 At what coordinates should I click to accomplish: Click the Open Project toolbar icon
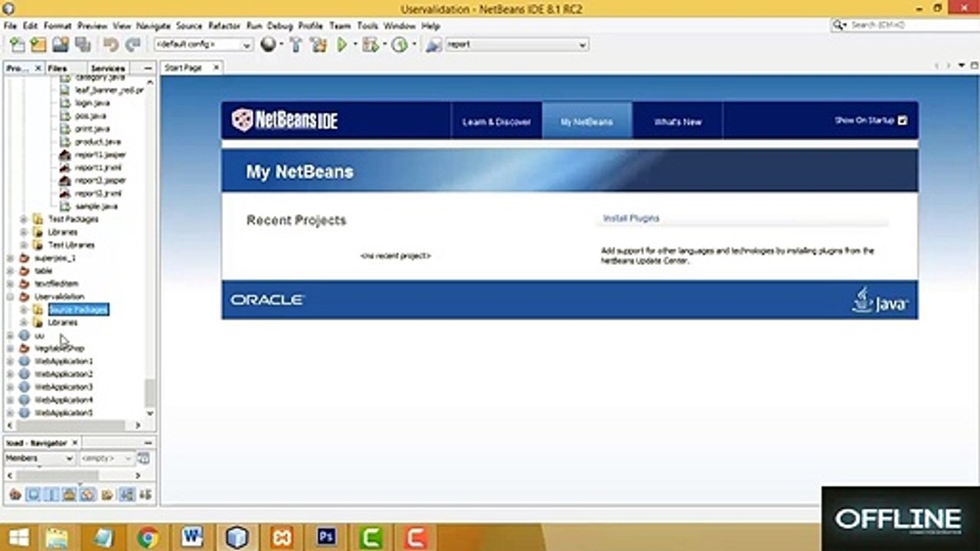click(x=60, y=45)
